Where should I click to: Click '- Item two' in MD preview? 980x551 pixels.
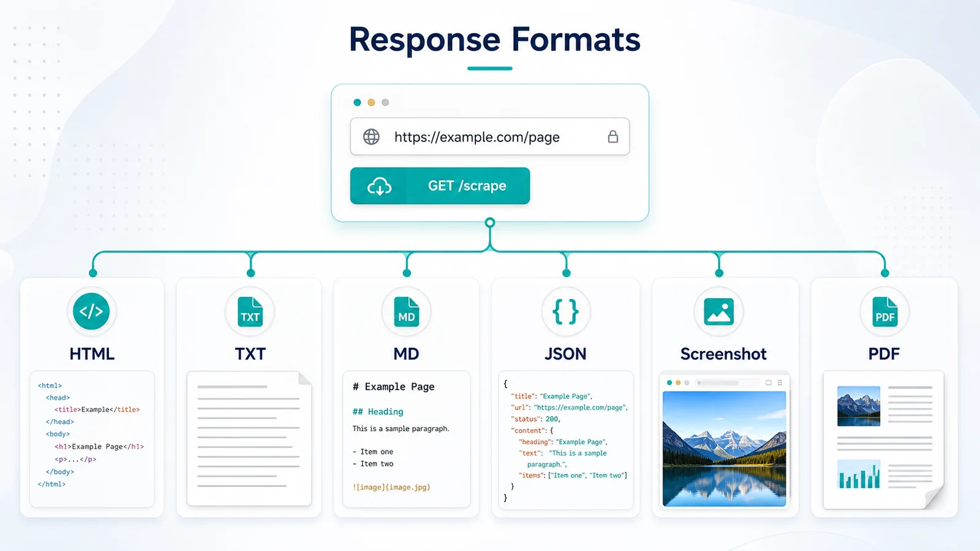tap(373, 464)
